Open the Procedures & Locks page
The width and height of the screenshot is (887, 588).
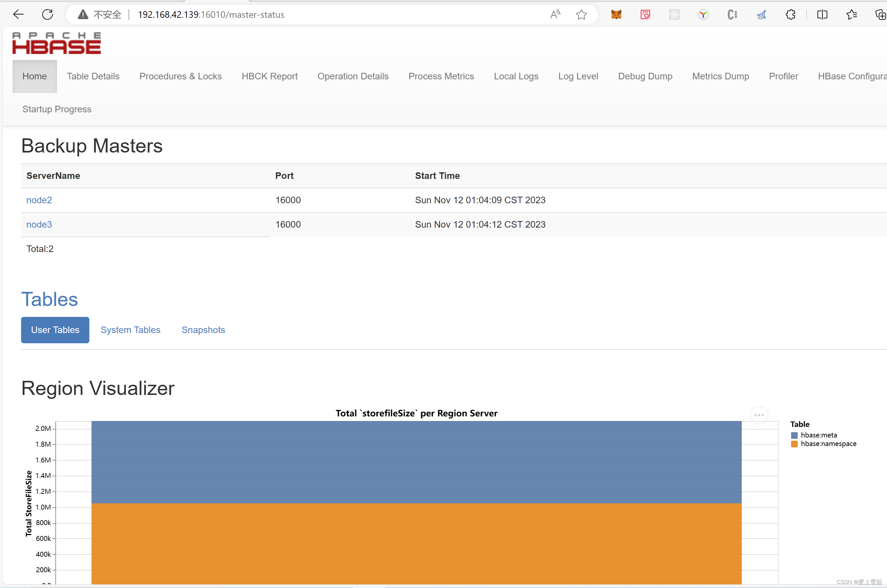click(x=180, y=76)
